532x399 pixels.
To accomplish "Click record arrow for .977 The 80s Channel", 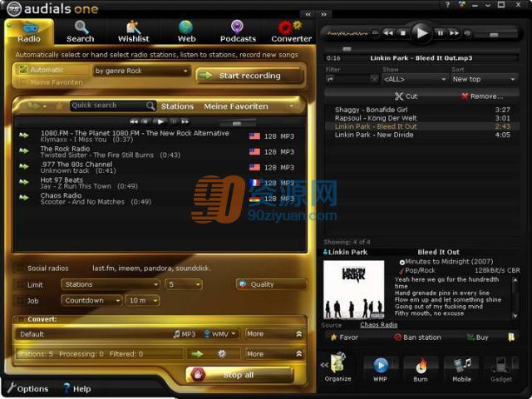I will coord(24,166).
